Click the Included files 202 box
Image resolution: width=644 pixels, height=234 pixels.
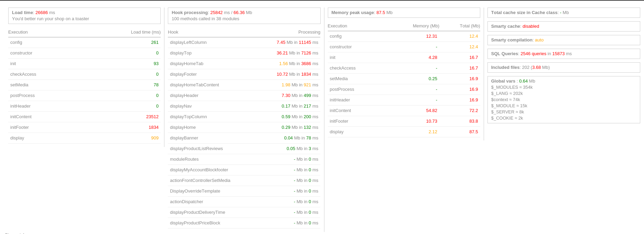(563, 67)
